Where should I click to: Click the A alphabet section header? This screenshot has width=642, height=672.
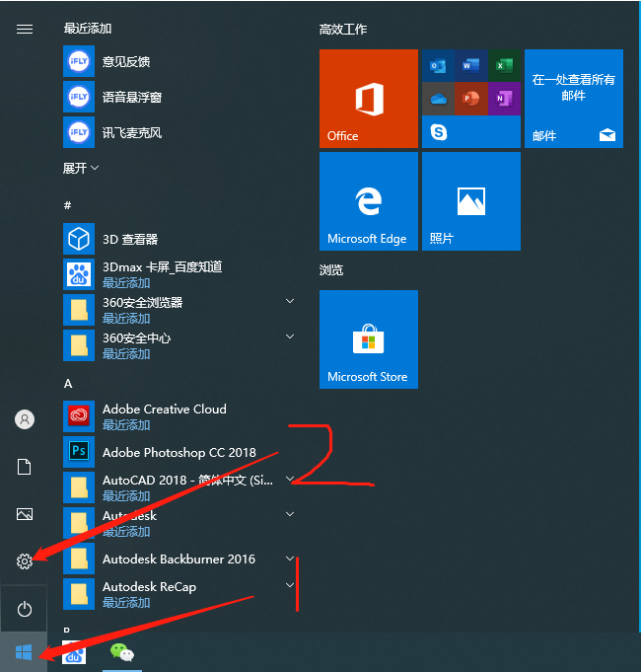pyautogui.click(x=68, y=384)
